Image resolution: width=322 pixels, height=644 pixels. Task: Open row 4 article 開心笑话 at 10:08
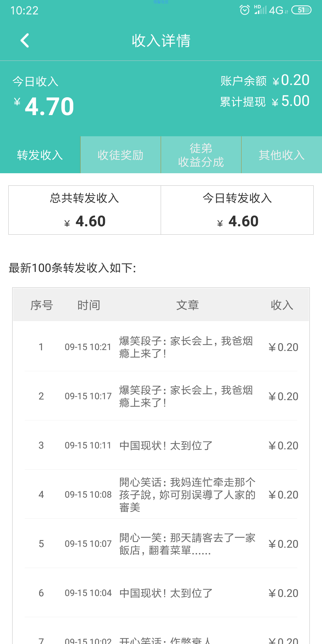tap(161, 495)
